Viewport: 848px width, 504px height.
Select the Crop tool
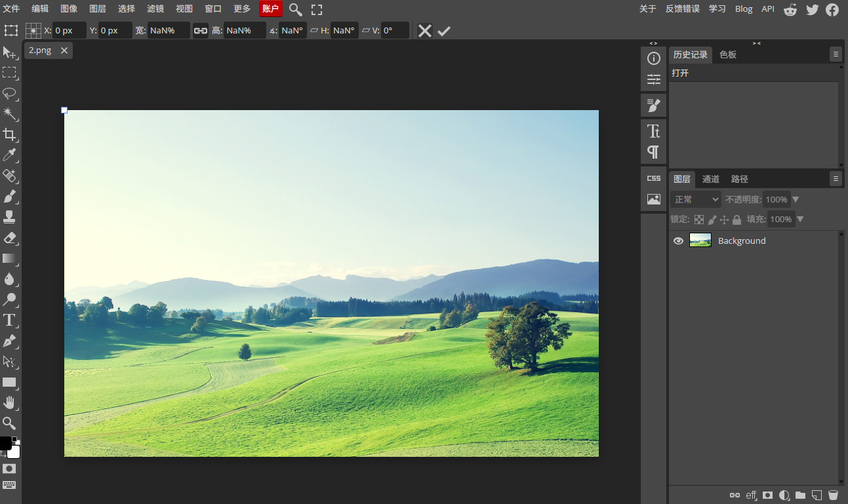(9, 135)
